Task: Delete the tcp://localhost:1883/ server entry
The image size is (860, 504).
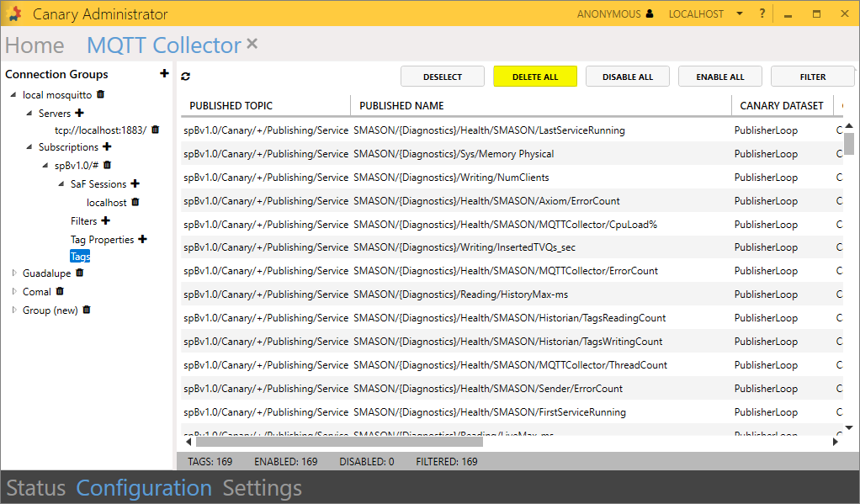Action: pyautogui.click(x=155, y=130)
